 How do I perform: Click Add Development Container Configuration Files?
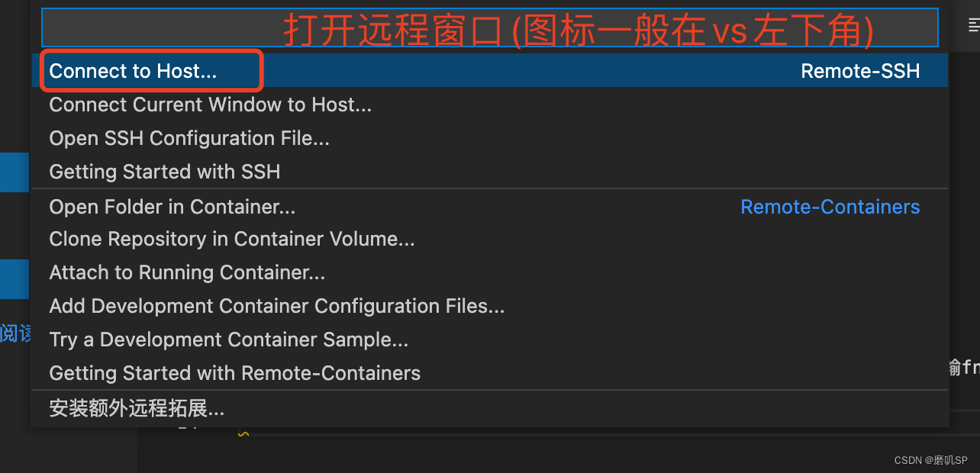(277, 306)
